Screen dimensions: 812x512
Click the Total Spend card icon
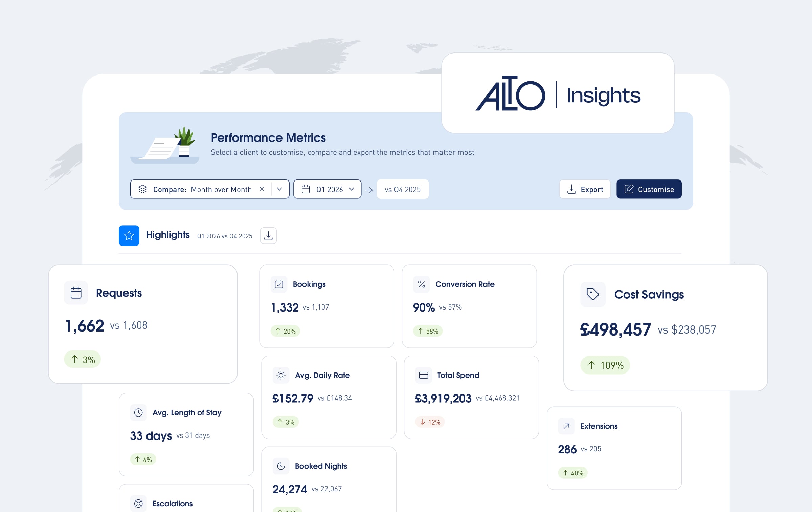click(x=424, y=375)
